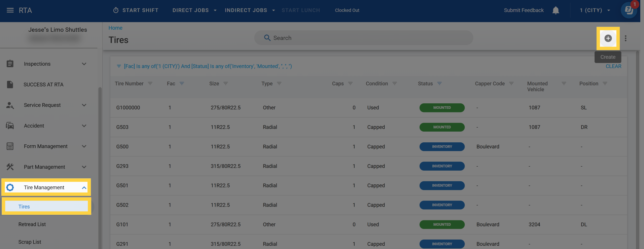Click the Status column filter icon
The image size is (644, 249).
439,83
